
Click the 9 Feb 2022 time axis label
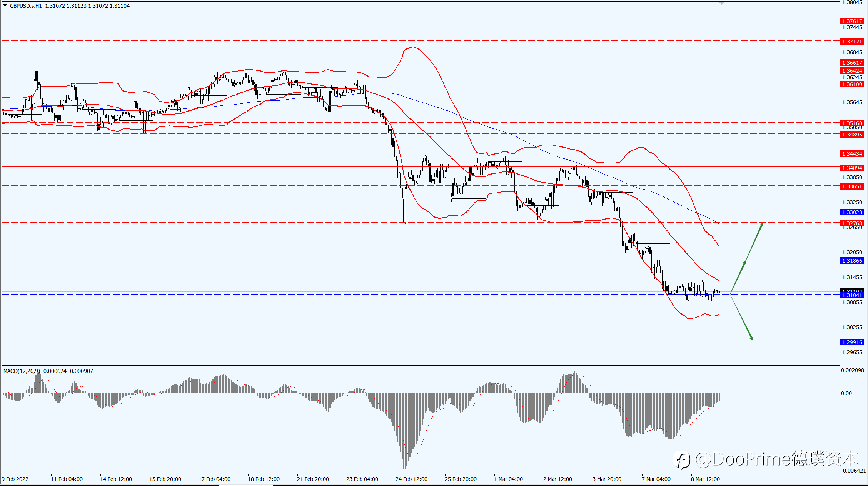pos(15,479)
